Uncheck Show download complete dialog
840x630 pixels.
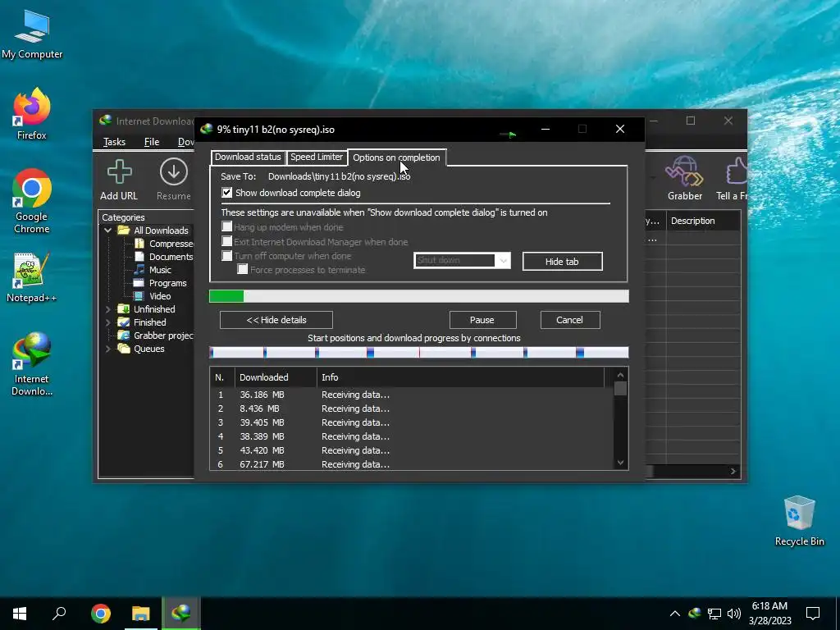227,192
